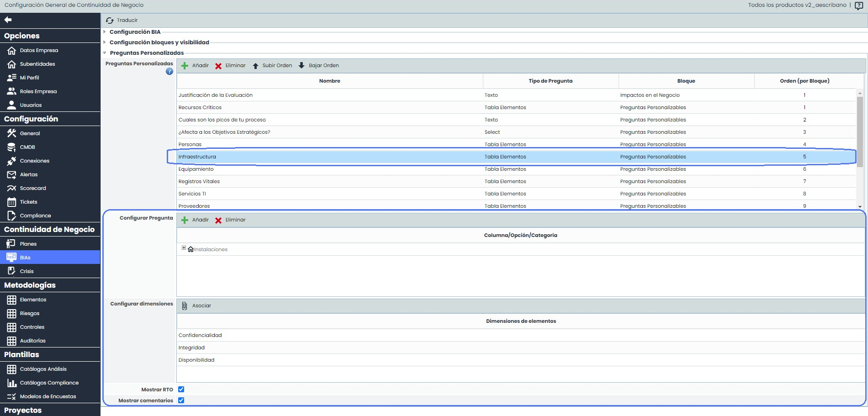Screen dimensions: 868x416
Task: Open Planes in the sidebar menu
Action: [28, 244]
